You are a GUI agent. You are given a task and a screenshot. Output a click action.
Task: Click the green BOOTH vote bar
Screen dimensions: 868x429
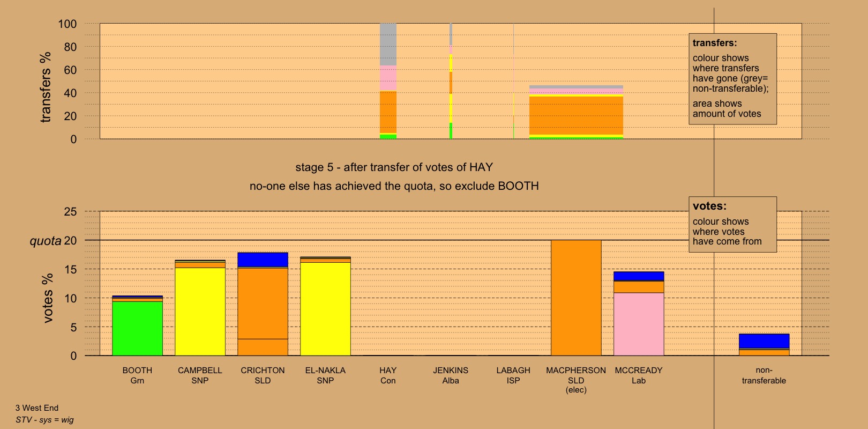[x=137, y=328]
